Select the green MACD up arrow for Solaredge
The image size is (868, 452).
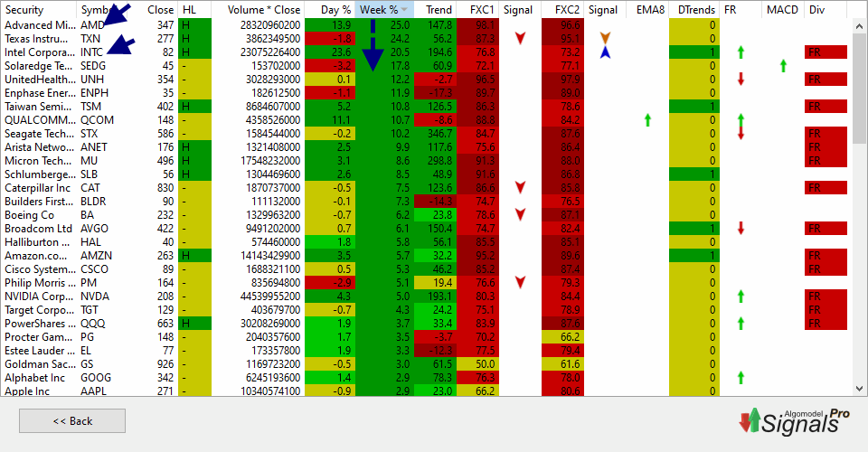click(783, 66)
